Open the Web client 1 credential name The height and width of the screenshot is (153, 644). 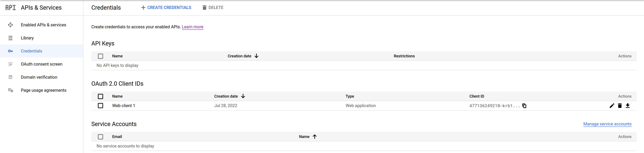[x=123, y=106]
